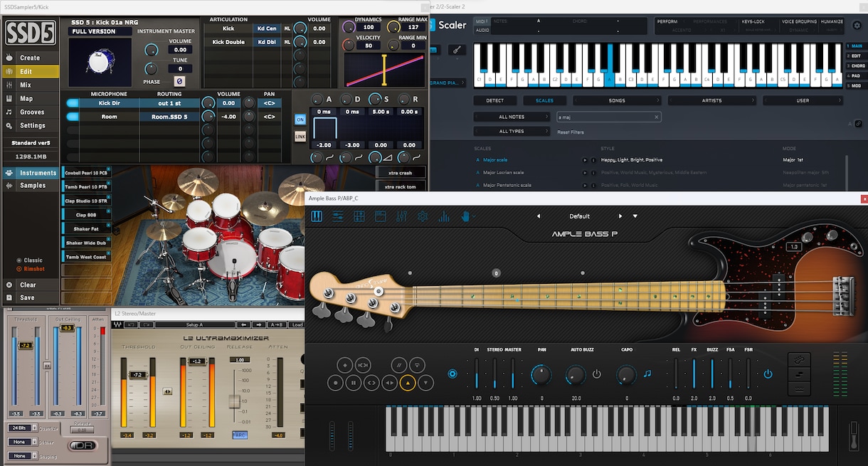Viewport: 868px width, 466px height.
Task: Open the All Notes filter dropdown in Scaler
Action: [512, 117]
